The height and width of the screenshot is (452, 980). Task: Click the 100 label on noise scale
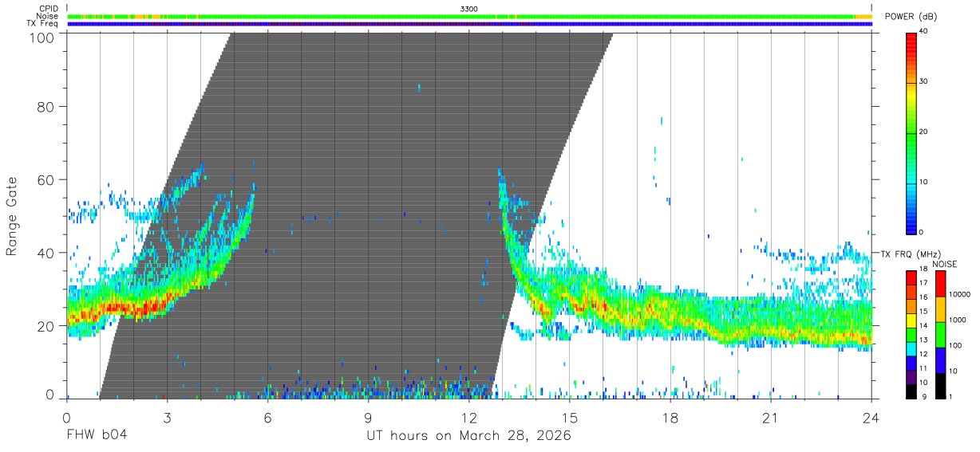pyautogui.click(x=956, y=345)
